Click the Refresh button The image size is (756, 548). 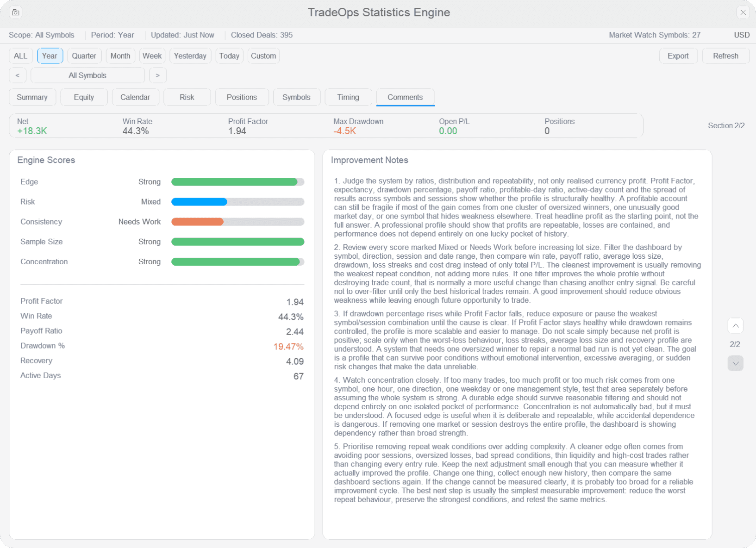click(725, 56)
